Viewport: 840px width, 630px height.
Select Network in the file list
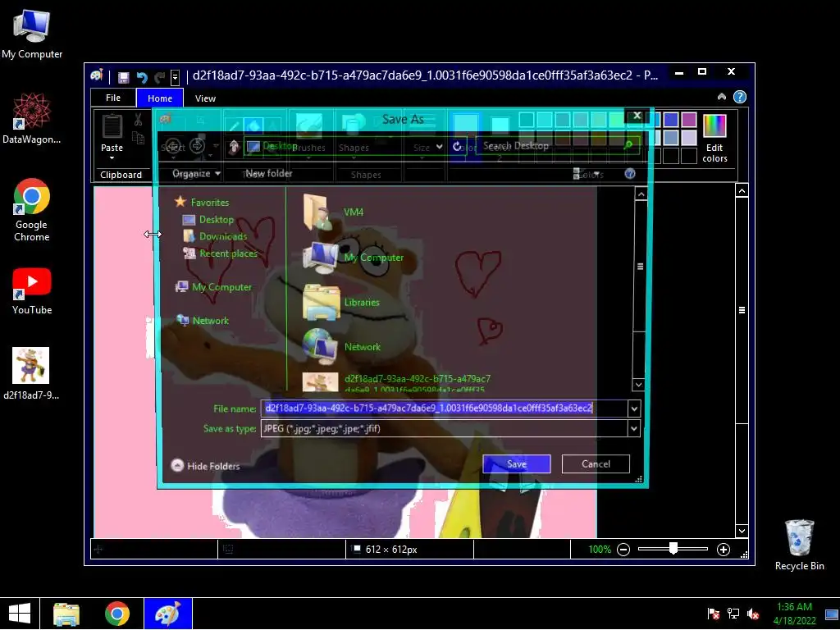(342, 347)
